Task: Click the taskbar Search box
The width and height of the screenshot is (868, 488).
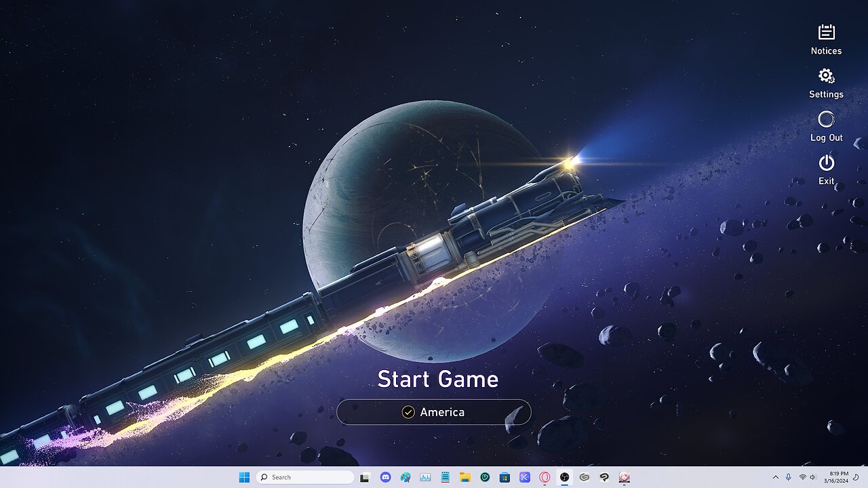Action: click(x=305, y=477)
